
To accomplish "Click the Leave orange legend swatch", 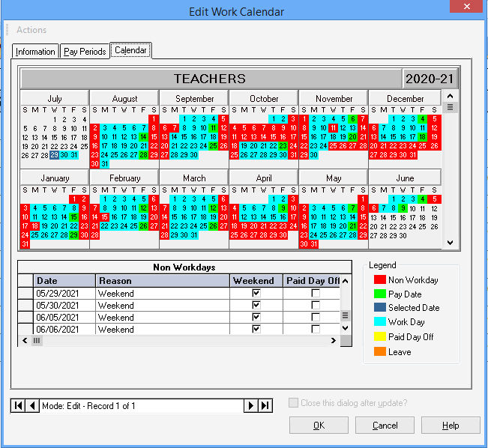I will [x=380, y=351].
